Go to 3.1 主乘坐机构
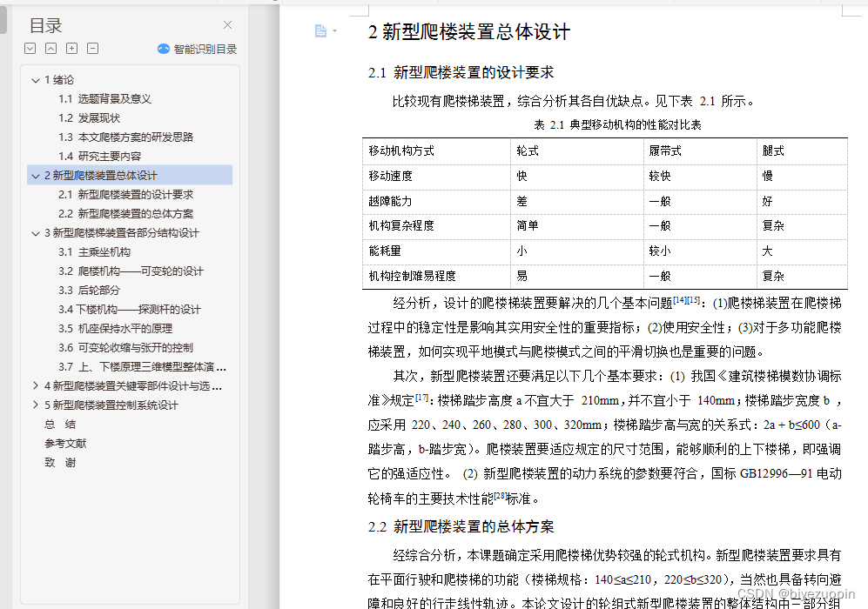Image resolution: width=868 pixels, height=609 pixels. pyautogui.click(x=94, y=252)
